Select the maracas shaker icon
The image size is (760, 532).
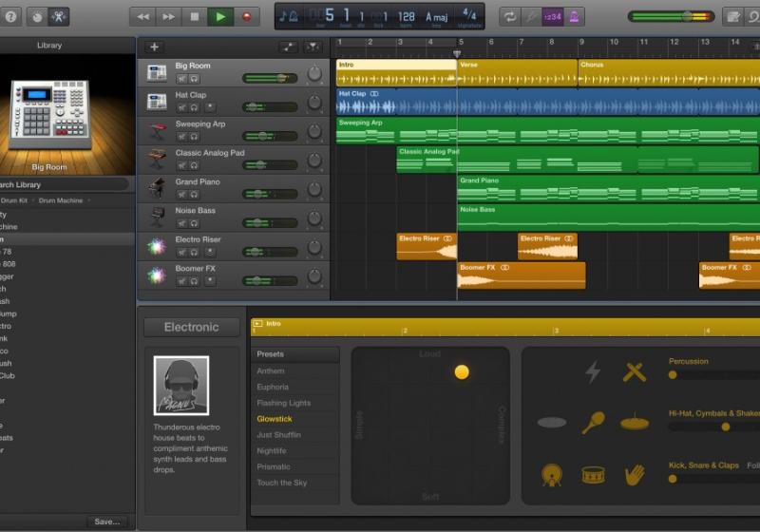pyautogui.click(x=594, y=423)
